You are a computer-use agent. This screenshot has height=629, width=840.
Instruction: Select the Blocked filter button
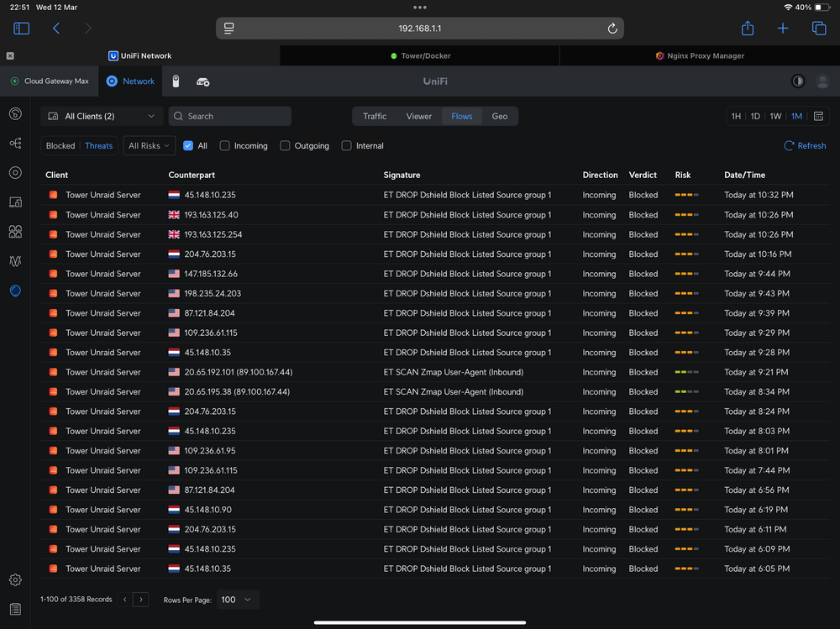[x=60, y=146]
